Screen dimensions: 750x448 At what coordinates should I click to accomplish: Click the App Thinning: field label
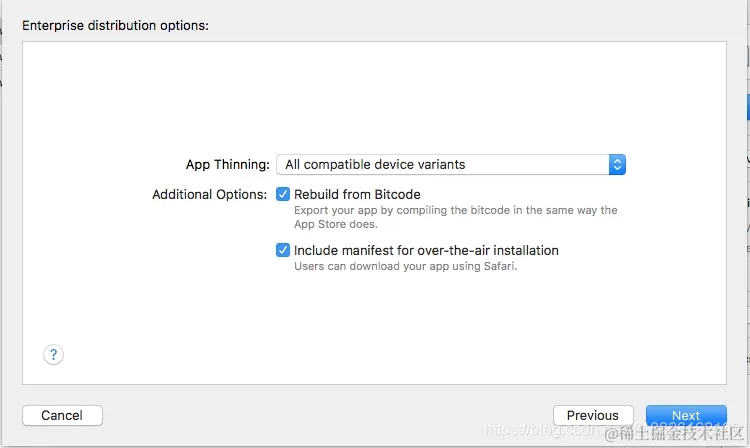click(228, 164)
